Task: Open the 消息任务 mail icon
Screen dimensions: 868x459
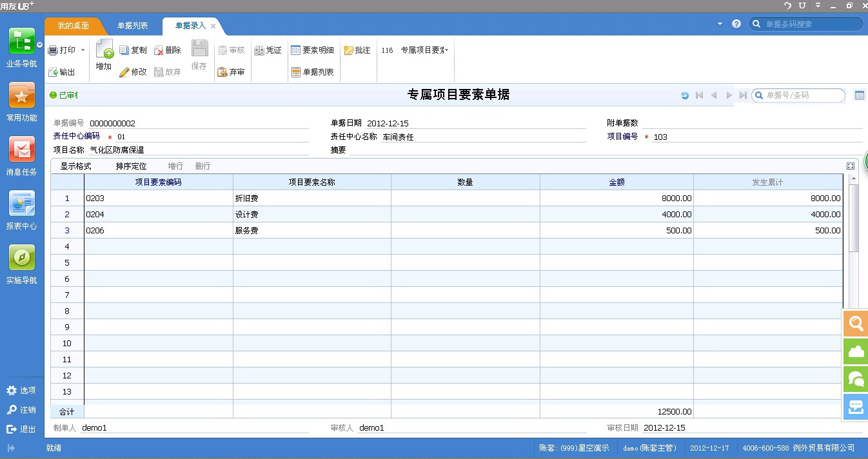Action: [x=22, y=150]
